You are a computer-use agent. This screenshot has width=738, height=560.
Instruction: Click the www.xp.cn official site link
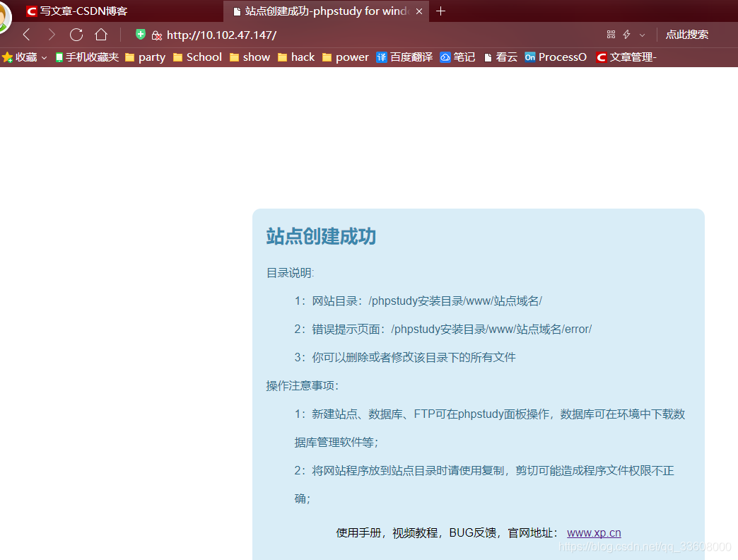[594, 532]
